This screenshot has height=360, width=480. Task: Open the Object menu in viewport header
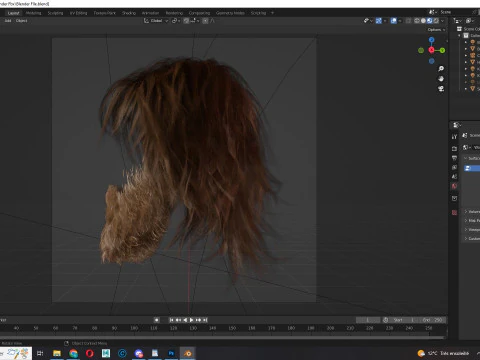[22, 21]
